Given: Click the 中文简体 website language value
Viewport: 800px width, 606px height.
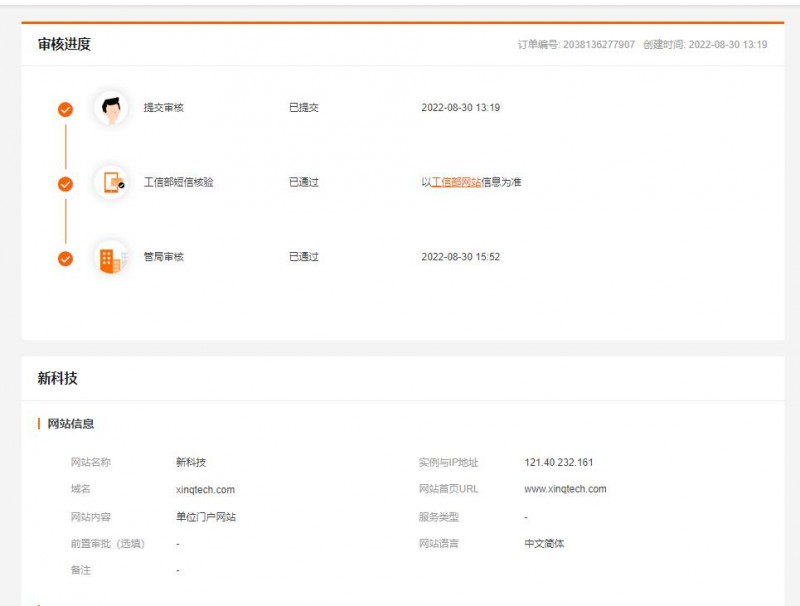Looking at the screenshot, I should click(544, 544).
